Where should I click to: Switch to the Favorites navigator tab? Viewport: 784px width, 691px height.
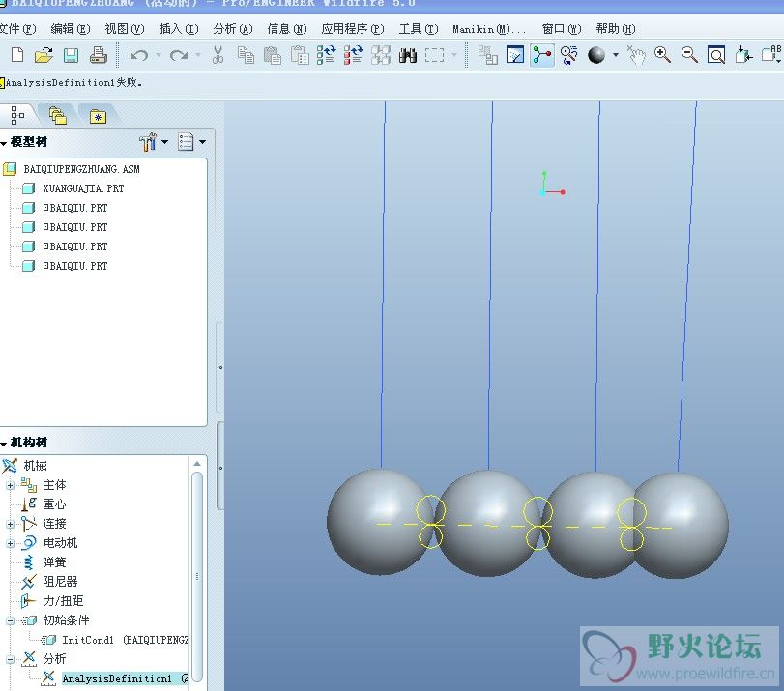98,117
